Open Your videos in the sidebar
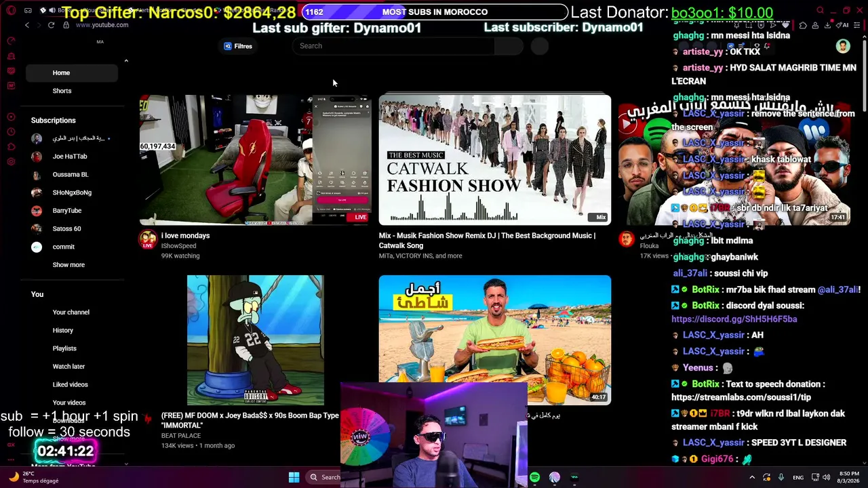Screen dimensions: 868x488 [69, 403]
